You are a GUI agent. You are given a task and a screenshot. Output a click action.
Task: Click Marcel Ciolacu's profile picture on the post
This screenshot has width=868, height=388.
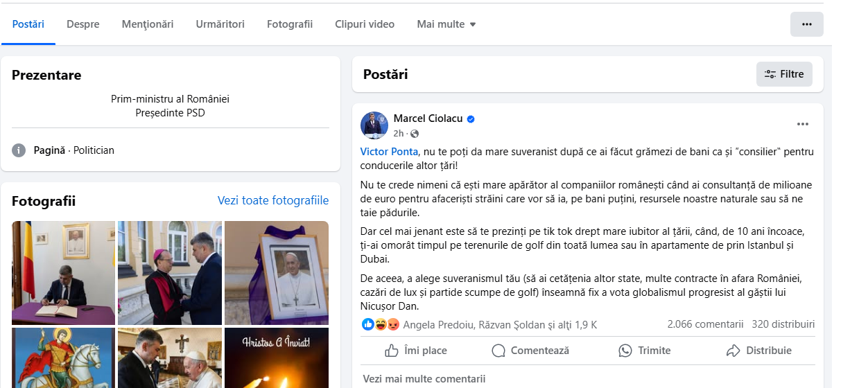(x=374, y=125)
